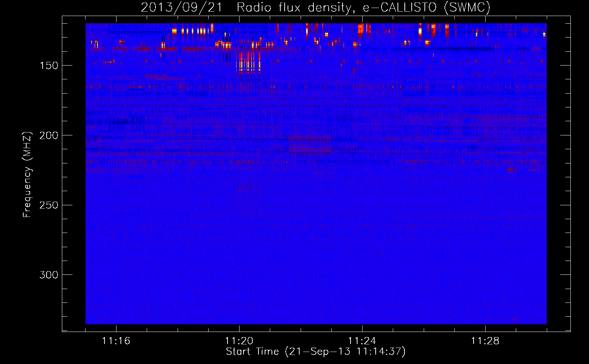Click the 11:16 time tick label
Image resolution: width=589 pixels, height=364 pixels.
116,341
